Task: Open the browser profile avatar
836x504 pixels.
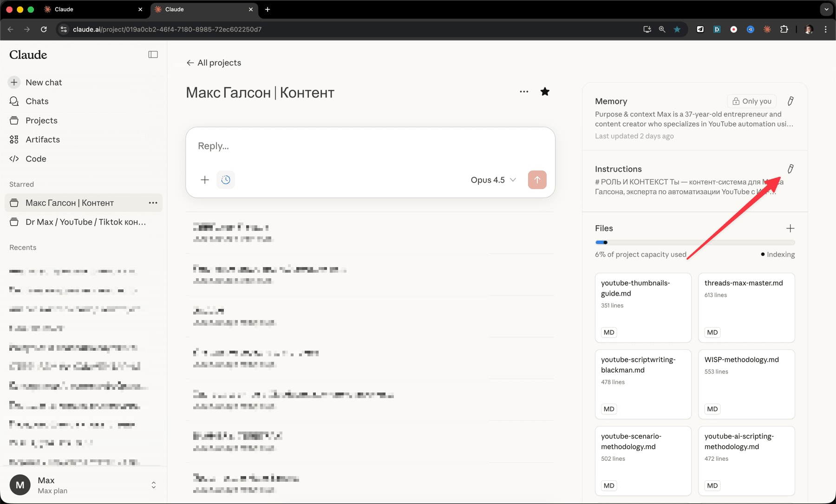Action: coord(809,29)
